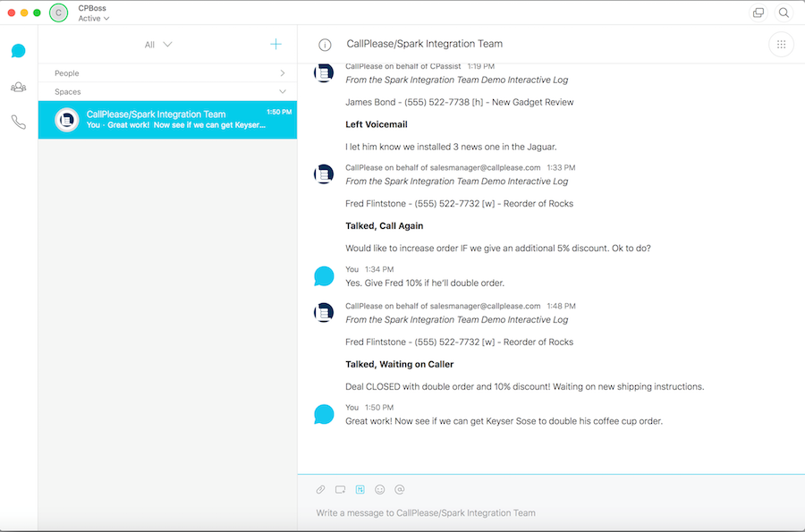Click the CallPlease bot avatar on a message

pyautogui.click(x=324, y=72)
